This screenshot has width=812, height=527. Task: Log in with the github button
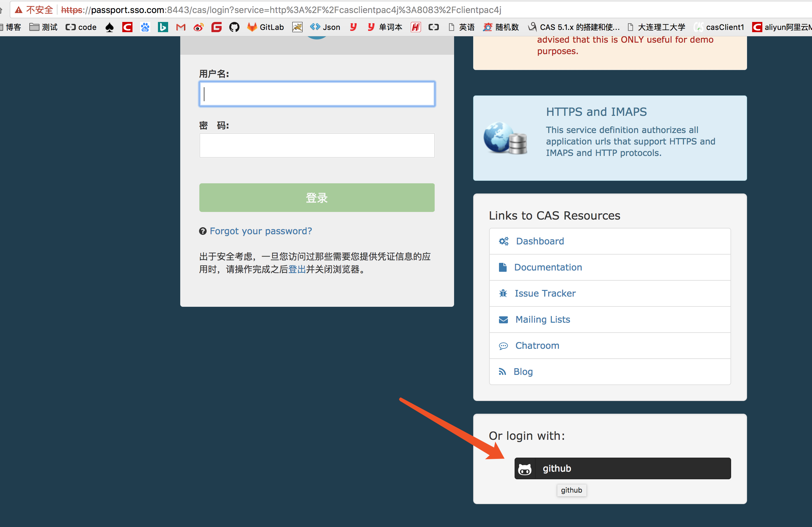click(622, 468)
